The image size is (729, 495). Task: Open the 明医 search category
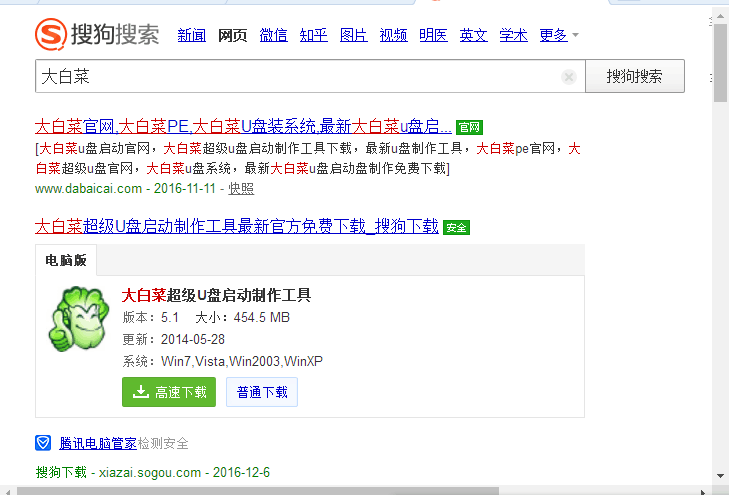point(433,35)
